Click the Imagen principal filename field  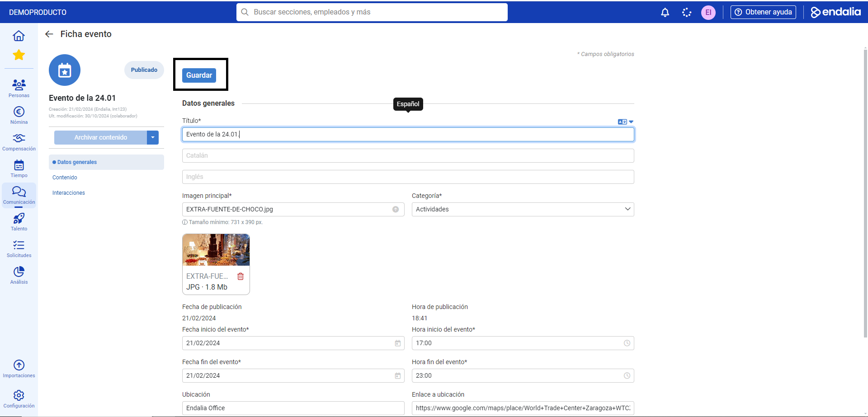tap(293, 209)
